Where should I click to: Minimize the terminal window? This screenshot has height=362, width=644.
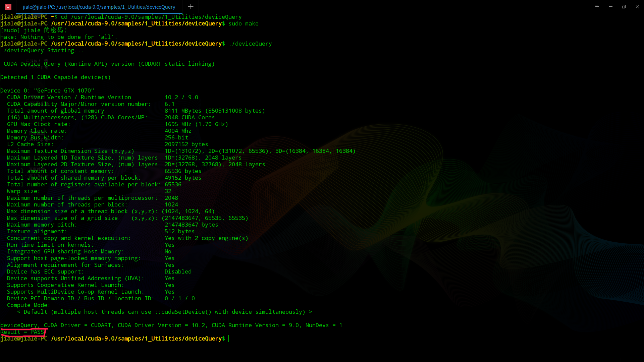pyautogui.click(x=610, y=7)
